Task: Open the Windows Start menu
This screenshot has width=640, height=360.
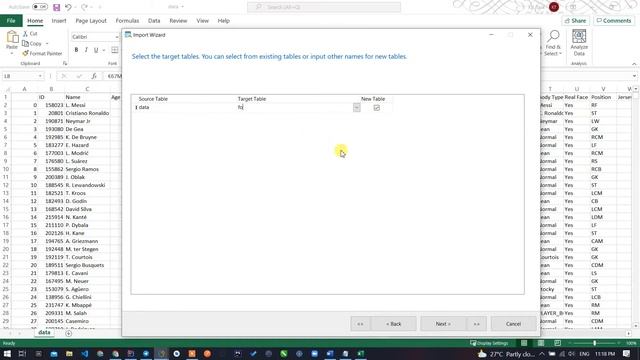Action: (7, 353)
